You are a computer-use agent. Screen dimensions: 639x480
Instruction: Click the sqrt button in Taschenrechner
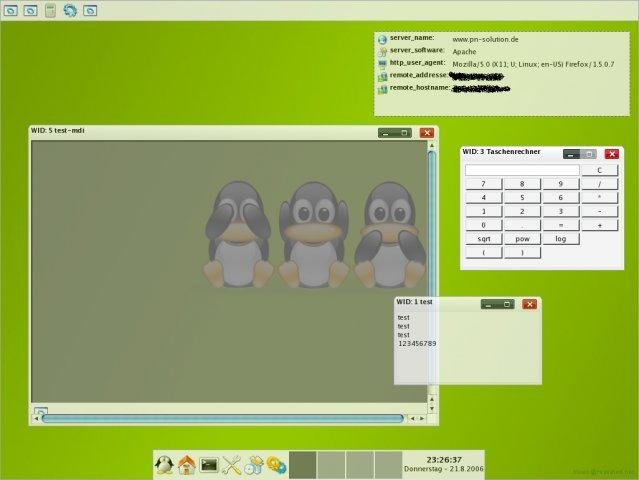point(484,239)
